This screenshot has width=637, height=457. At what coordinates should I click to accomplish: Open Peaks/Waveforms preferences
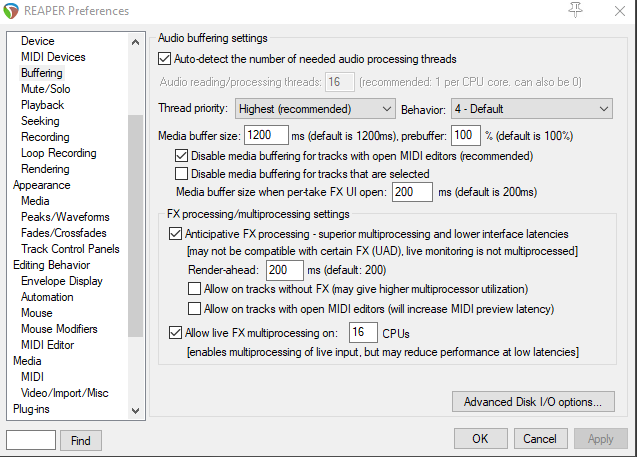(x=65, y=217)
